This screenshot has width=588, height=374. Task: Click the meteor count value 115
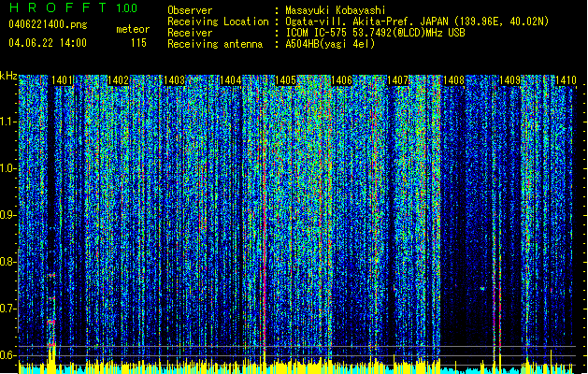[x=138, y=43]
